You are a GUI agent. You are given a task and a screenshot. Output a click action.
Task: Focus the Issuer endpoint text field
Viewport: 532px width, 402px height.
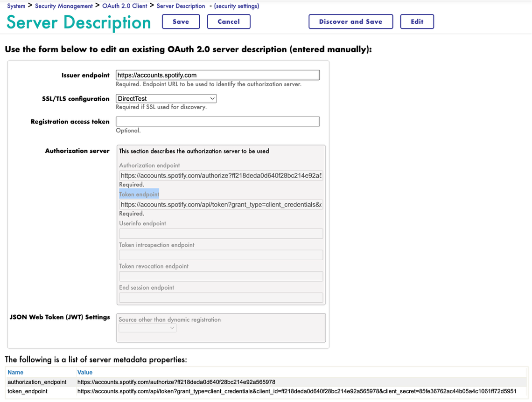pyautogui.click(x=217, y=75)
